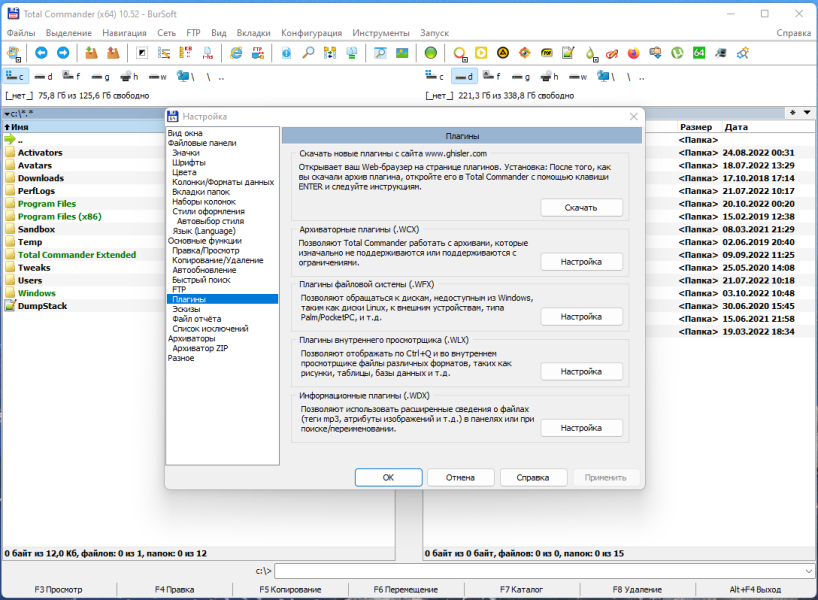This screenshot has width=818, height=600.
Task: Click the Отмена button in the dialog
Action: click(x=460, y=477)
